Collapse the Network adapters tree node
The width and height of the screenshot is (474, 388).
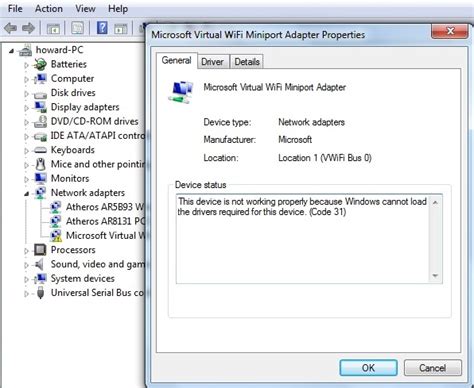26,194
